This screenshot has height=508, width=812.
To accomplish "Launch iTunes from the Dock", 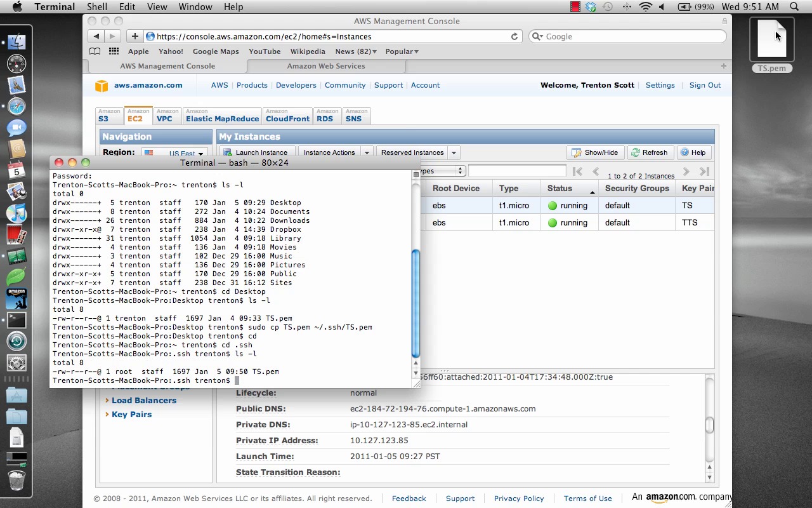I will point(16,213).
